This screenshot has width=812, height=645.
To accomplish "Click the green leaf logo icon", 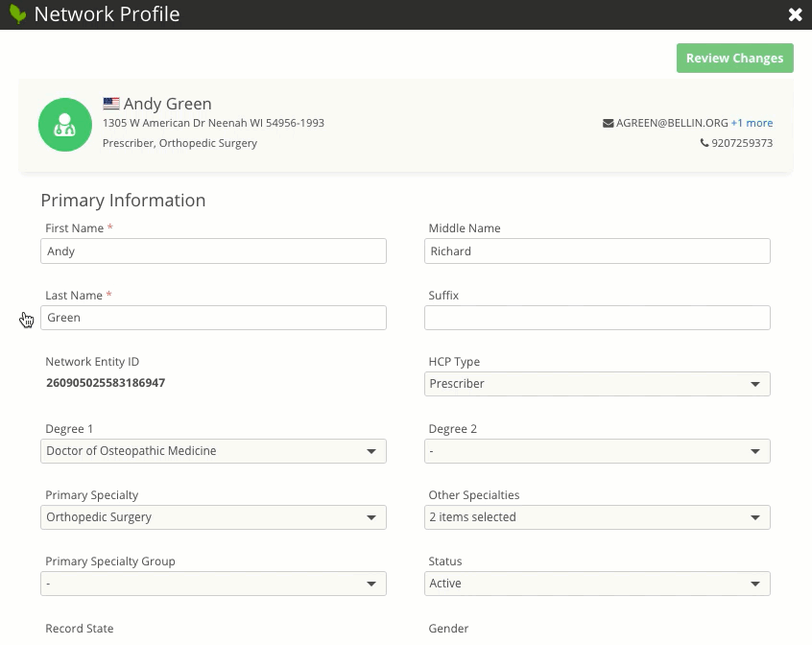I will pos(17,14).
